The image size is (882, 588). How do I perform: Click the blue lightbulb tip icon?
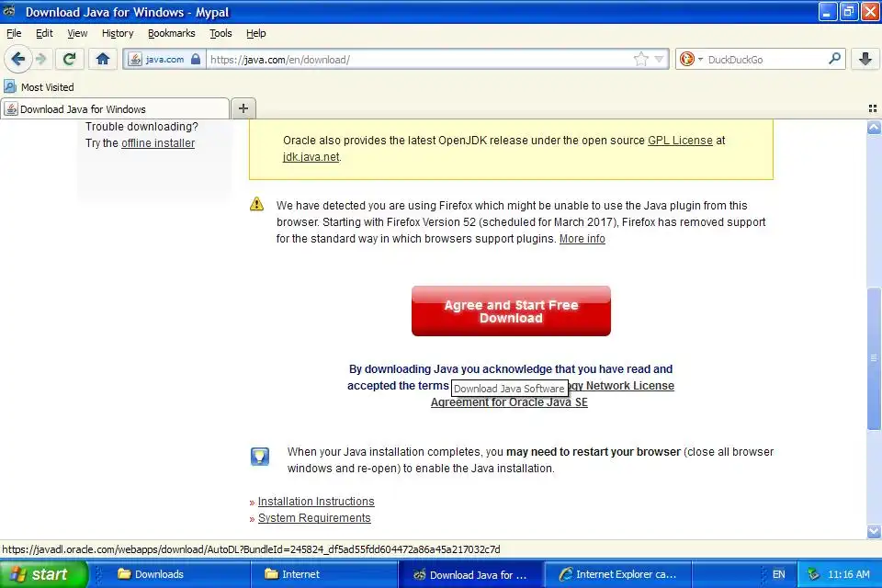[260, 457]
